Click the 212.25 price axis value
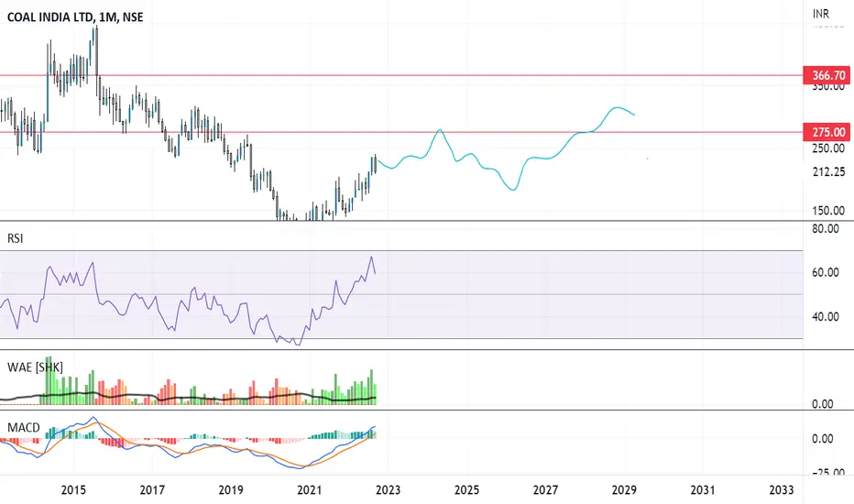The width and height of the screenshot is (854, 504). pyautogui.click(x=828, y=171)
